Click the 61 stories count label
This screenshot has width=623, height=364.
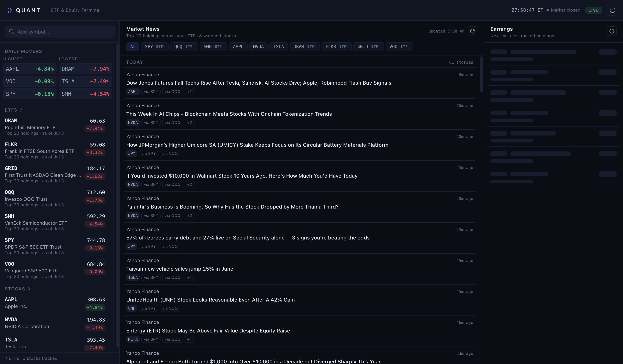[461, 62]
